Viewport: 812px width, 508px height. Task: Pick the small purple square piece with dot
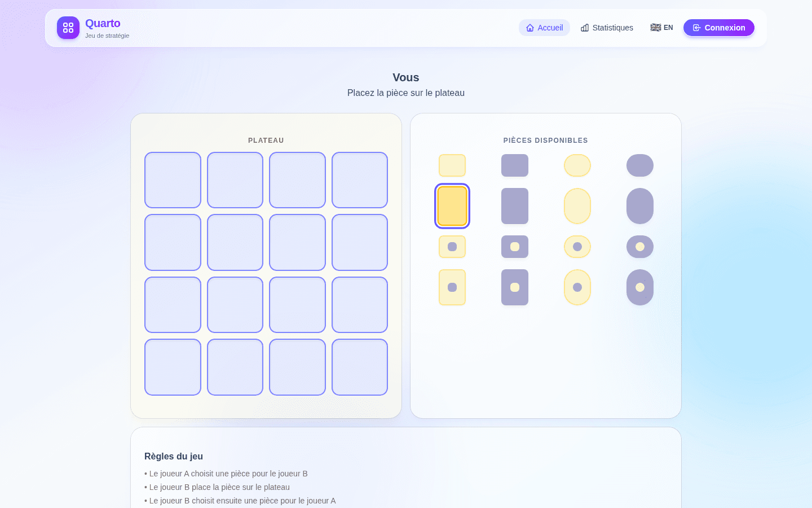point(515,247)
